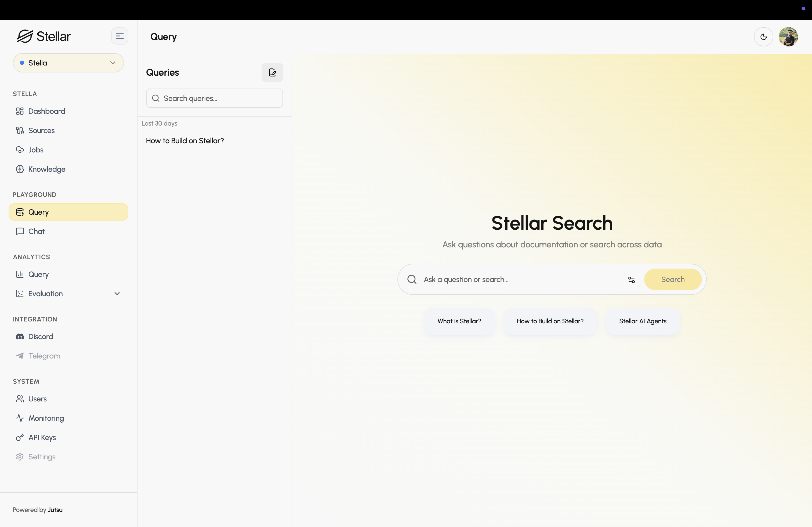Click the new query compose icon

[272, 72]
